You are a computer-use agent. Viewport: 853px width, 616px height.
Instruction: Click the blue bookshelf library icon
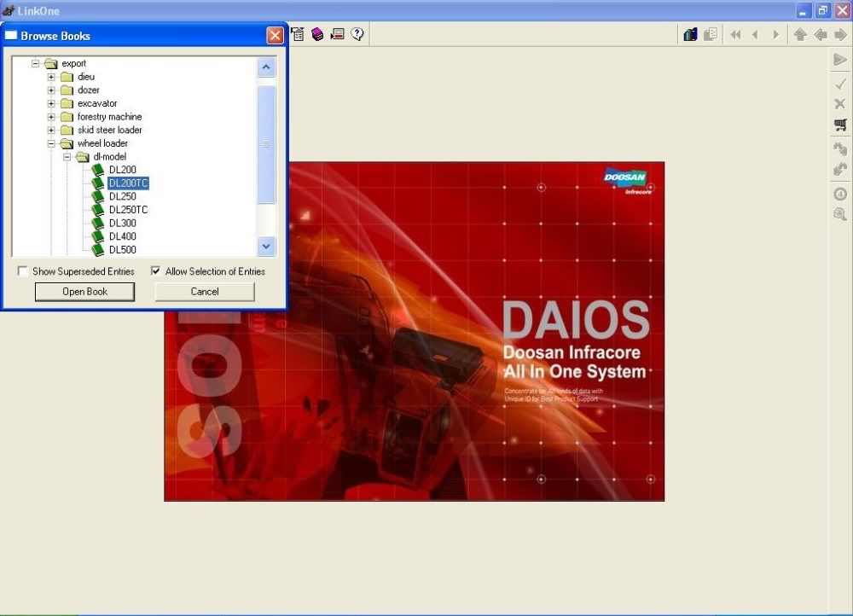click(690, 35)
